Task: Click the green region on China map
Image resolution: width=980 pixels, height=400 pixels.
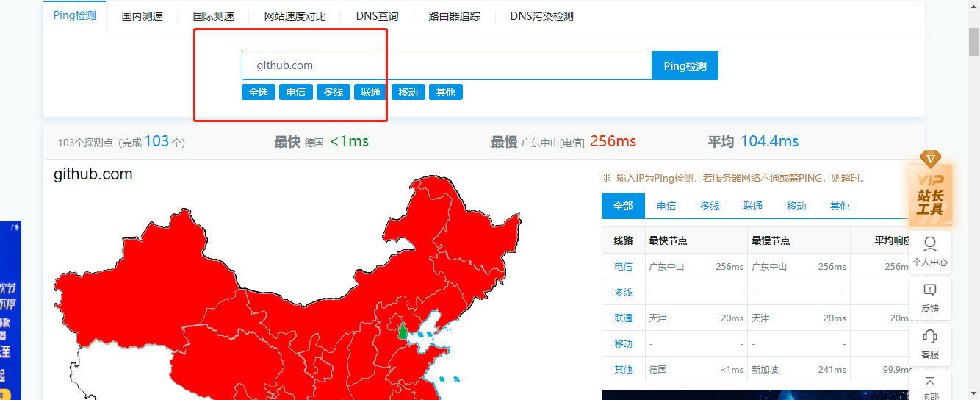Action: coord(402,330)
